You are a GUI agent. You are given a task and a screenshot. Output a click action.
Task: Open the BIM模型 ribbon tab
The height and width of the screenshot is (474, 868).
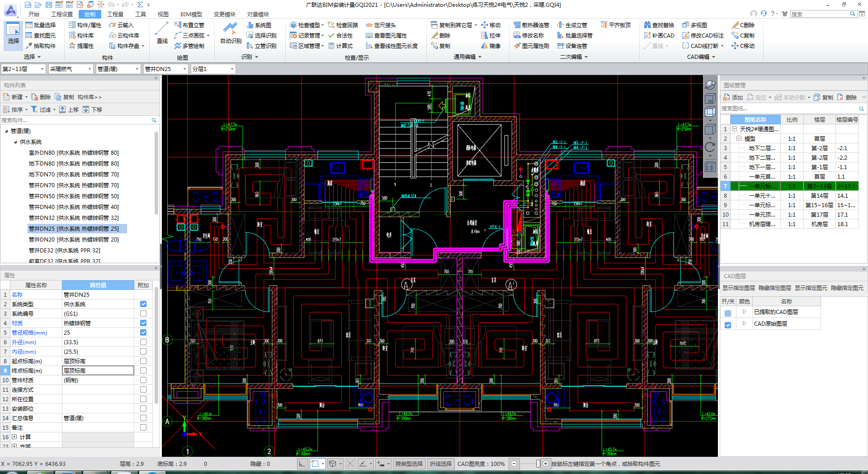(191, 14)
